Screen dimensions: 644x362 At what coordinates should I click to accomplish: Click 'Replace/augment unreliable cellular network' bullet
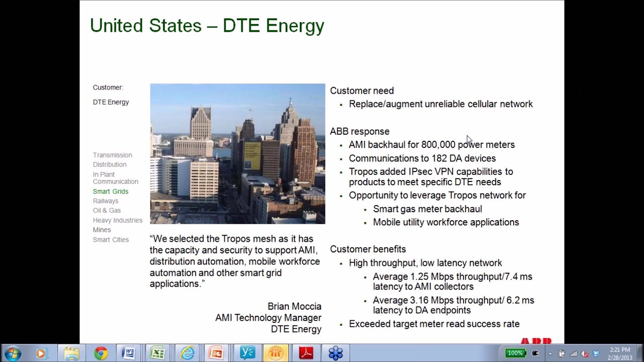(441, 104)
